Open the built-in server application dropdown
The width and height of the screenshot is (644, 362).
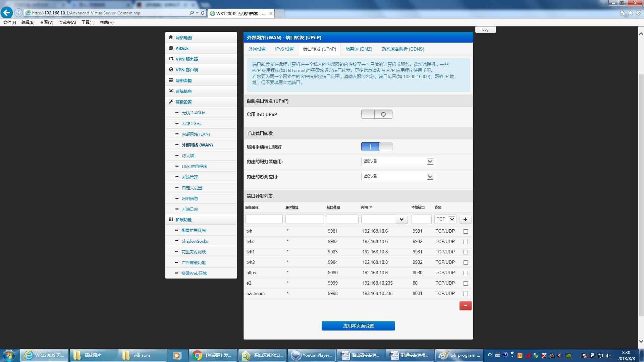click(430, 161)
